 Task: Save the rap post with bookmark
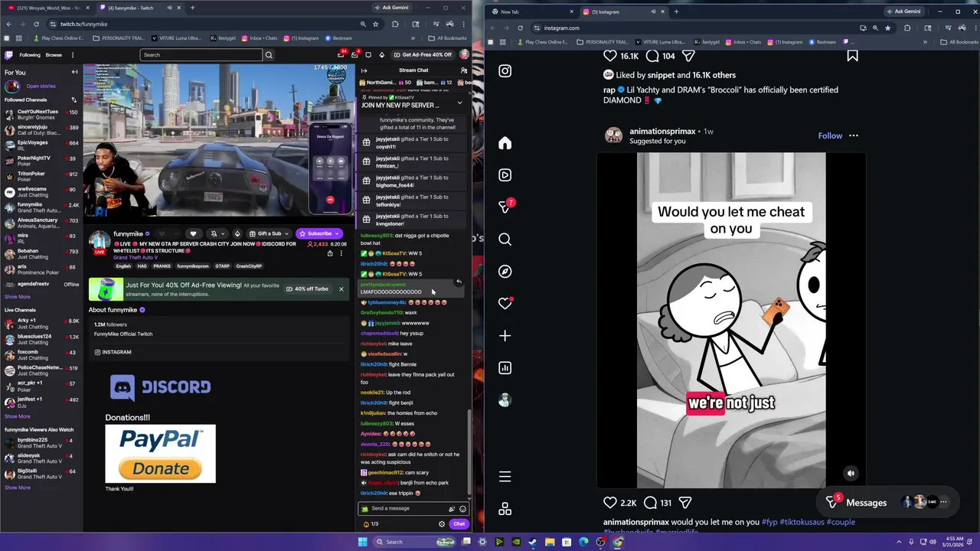pos(852,55)
